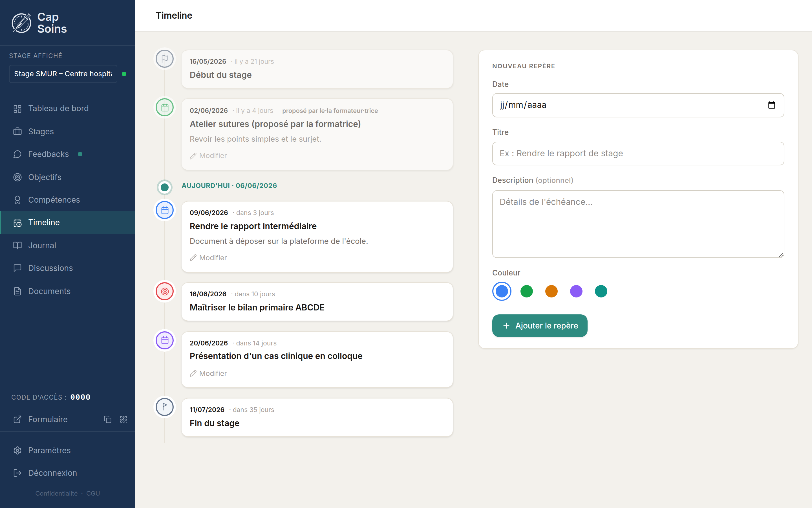Select the Timeline sidebar item
This screenshot has width=812, height=508.
68,222
